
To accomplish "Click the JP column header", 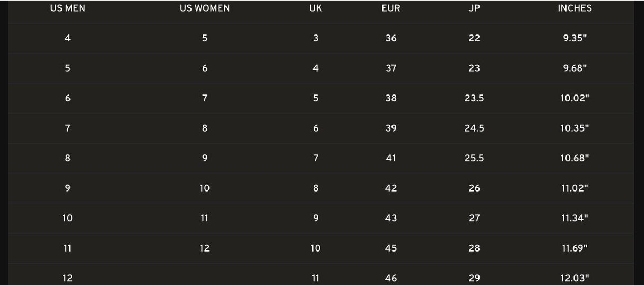I will (474, 8).
